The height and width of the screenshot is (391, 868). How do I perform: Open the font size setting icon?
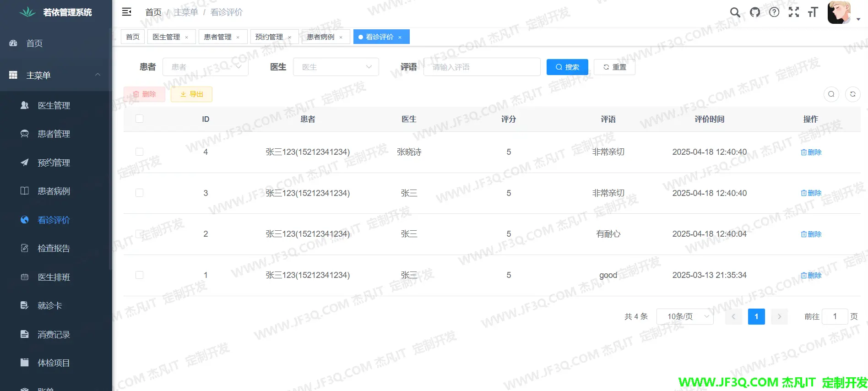(813, 12)
